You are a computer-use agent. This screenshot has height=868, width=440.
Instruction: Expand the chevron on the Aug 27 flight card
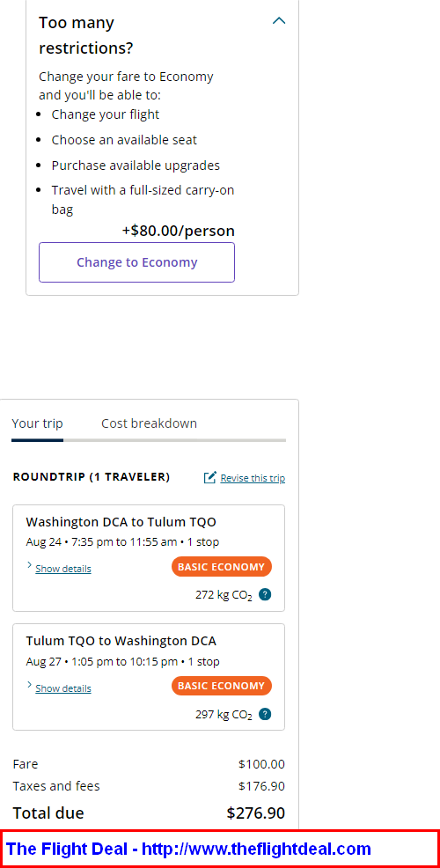[x=29, y=685]
